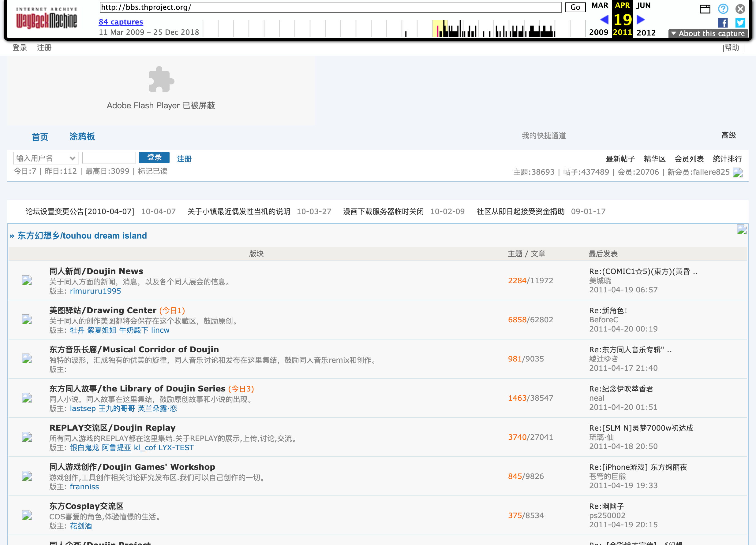
Task: Open 我的快捷通道 menu
Action: point(544,135)
